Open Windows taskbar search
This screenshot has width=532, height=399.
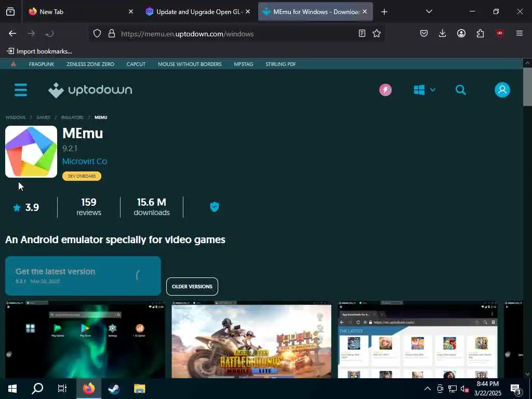pos(37,389)
